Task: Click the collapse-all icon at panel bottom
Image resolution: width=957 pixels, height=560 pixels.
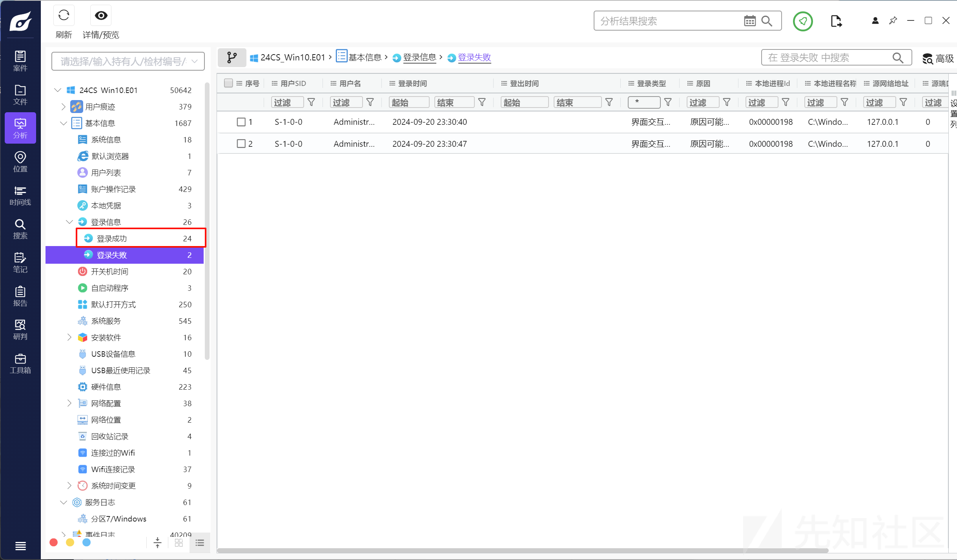Action: 157,543
